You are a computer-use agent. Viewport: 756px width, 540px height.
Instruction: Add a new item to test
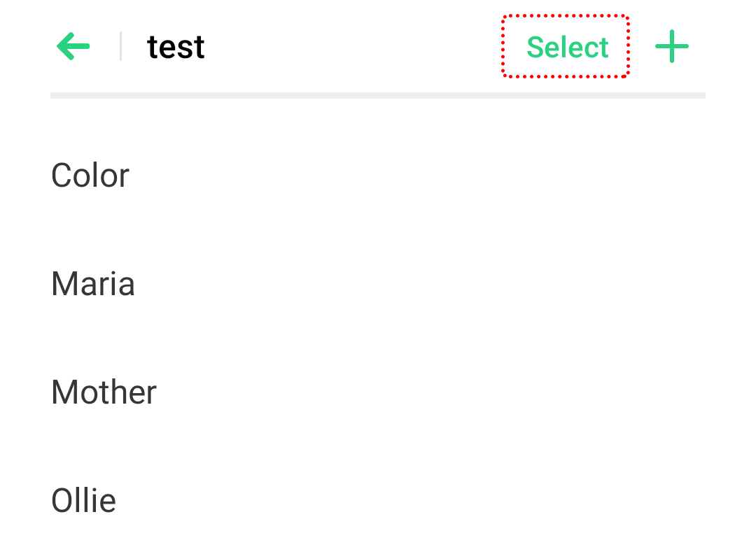[x=672, y=47]
